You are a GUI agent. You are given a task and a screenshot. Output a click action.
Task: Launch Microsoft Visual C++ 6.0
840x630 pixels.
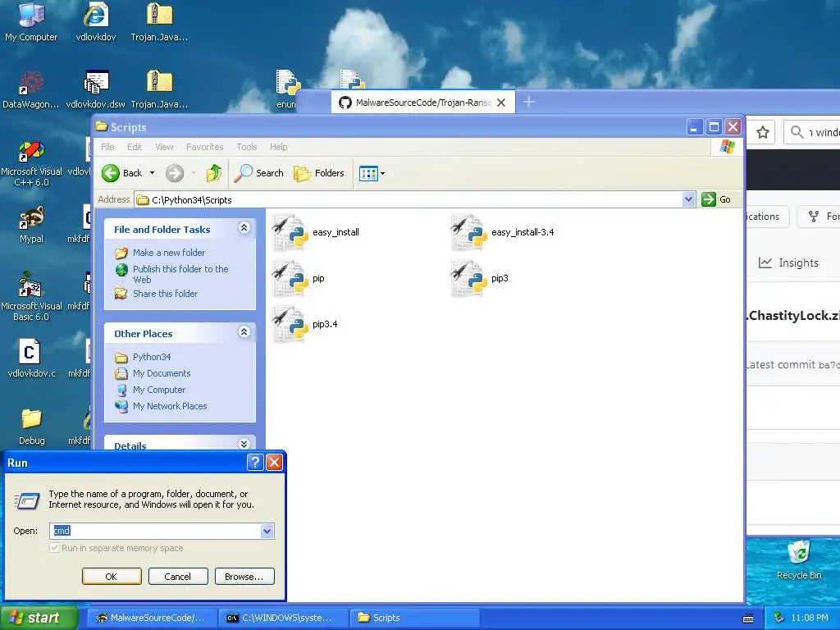(x=31, y=163)
